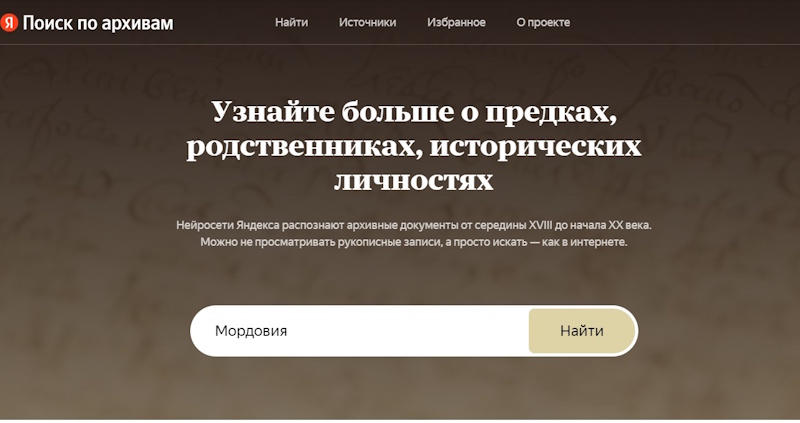Click the search field containing 'Мордовия'
Screen dimensions: 800x423
pos(360,331)
